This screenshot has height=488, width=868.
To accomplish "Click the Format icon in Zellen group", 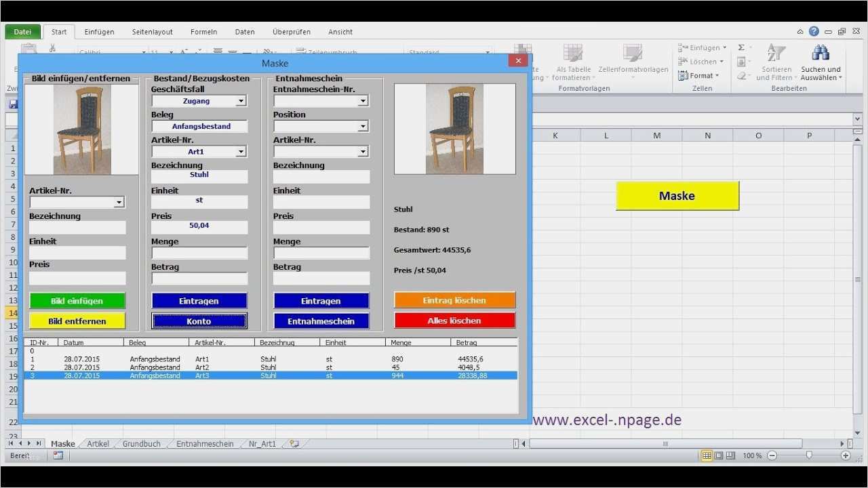I will coord(684,75).
